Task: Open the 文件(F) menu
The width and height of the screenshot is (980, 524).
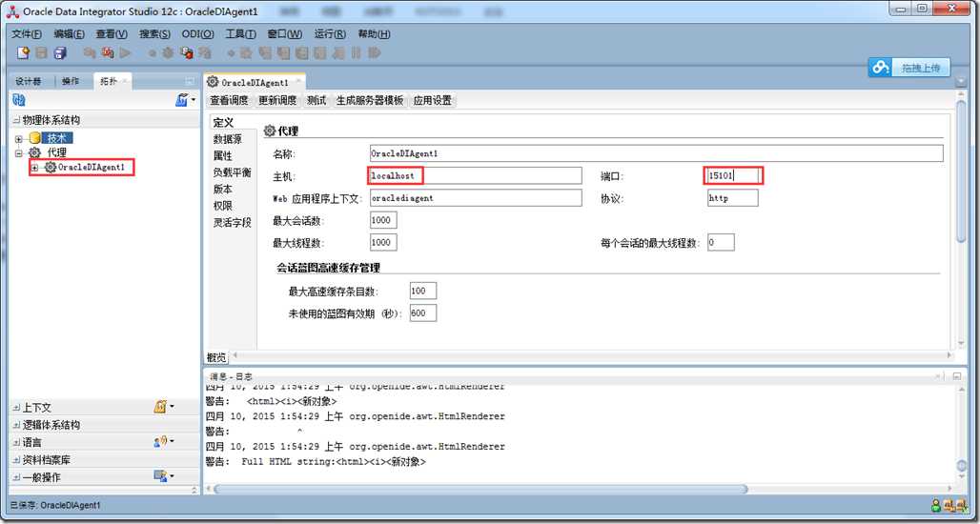Action: [x=27, y=34]
